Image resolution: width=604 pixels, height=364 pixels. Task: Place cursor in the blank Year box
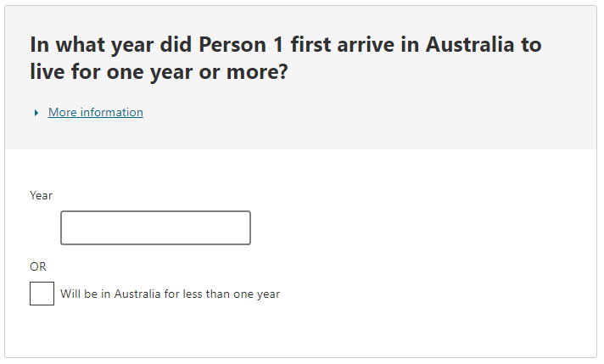point(155,228)
